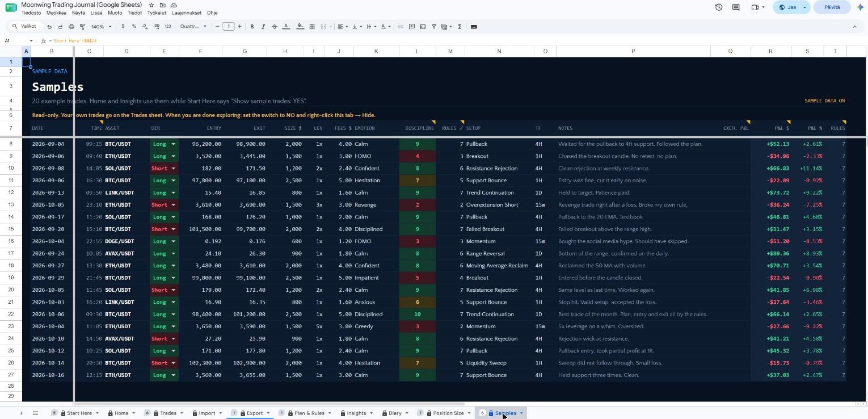Apply percent format with the % icon
Viewport: 868px width, 419px height.
[134, 27]
